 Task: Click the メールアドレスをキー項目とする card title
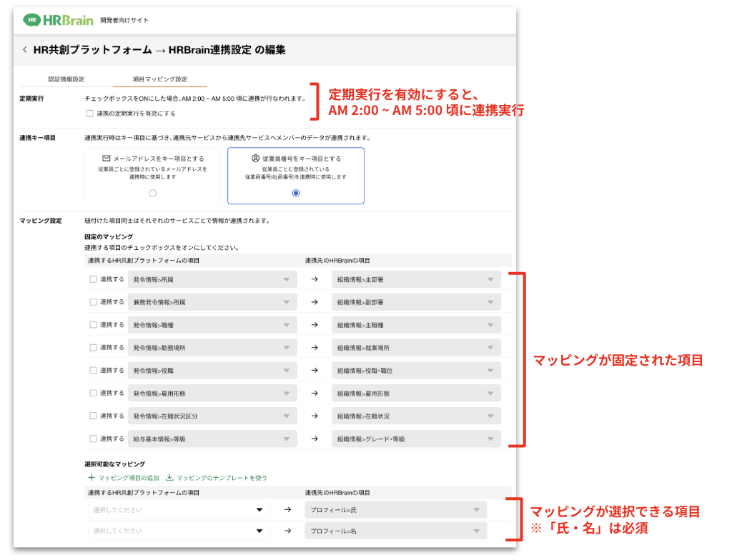point(159,159)
